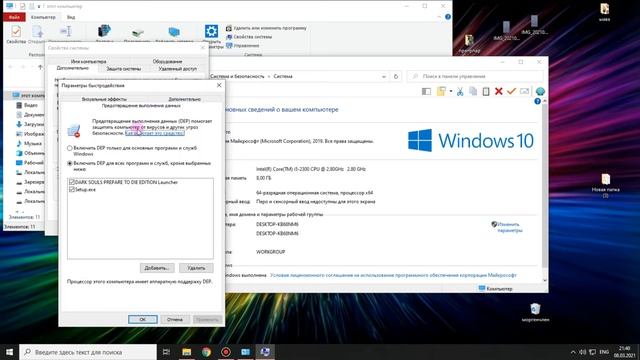Click the Control Panel search field
This screenshot has height=360, width=640.
click(476, 76)
